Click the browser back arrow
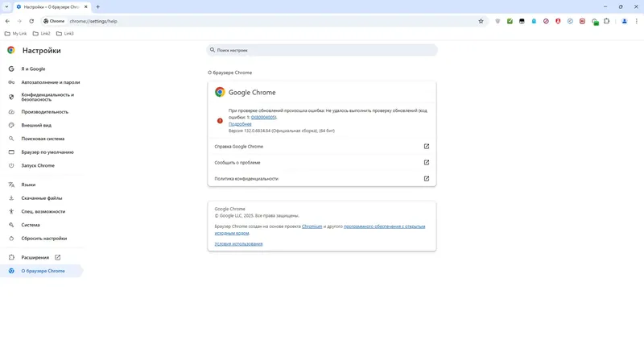 (x=7, y=21)
